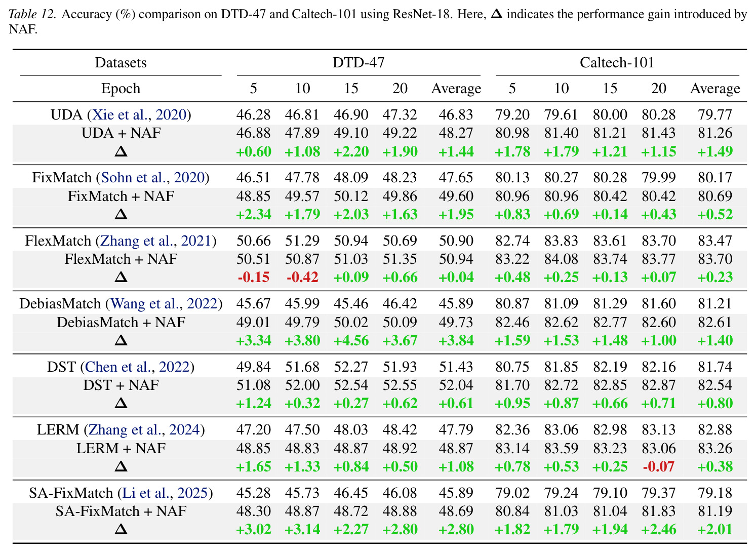Open the Li et al., 2025 citation link

(x=165, y=493)
